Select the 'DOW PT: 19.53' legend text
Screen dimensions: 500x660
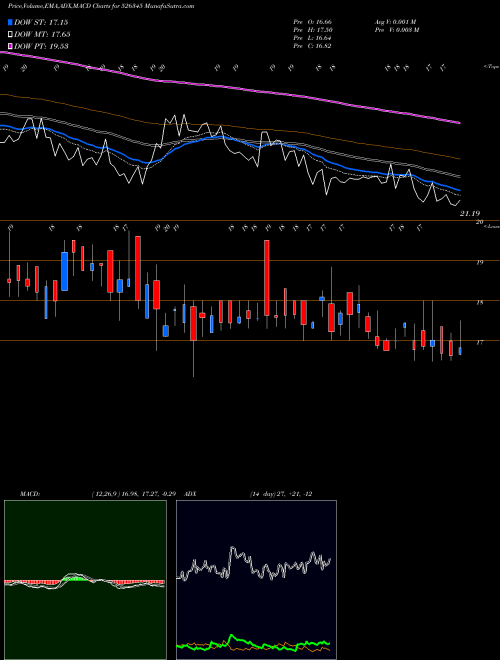[41, 46]
